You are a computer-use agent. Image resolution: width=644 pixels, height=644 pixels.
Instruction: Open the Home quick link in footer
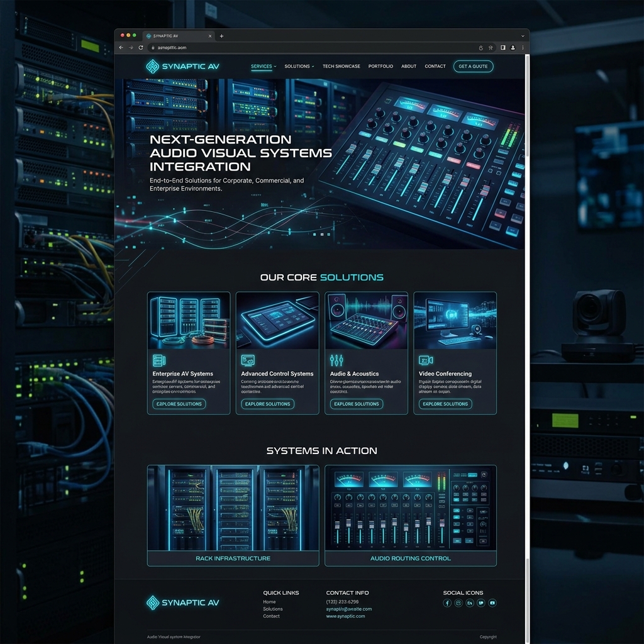coord(269,602)
